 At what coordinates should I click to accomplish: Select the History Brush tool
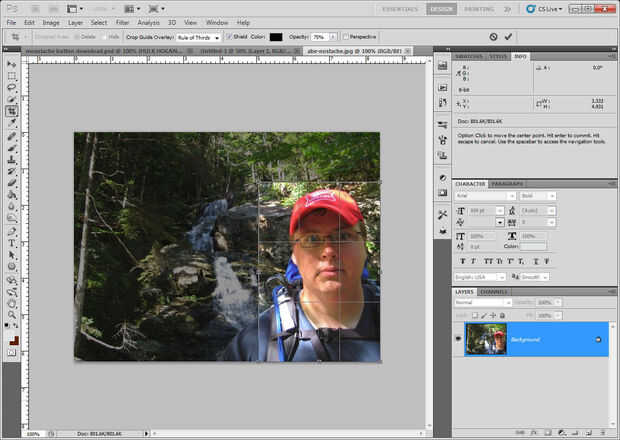11,171
